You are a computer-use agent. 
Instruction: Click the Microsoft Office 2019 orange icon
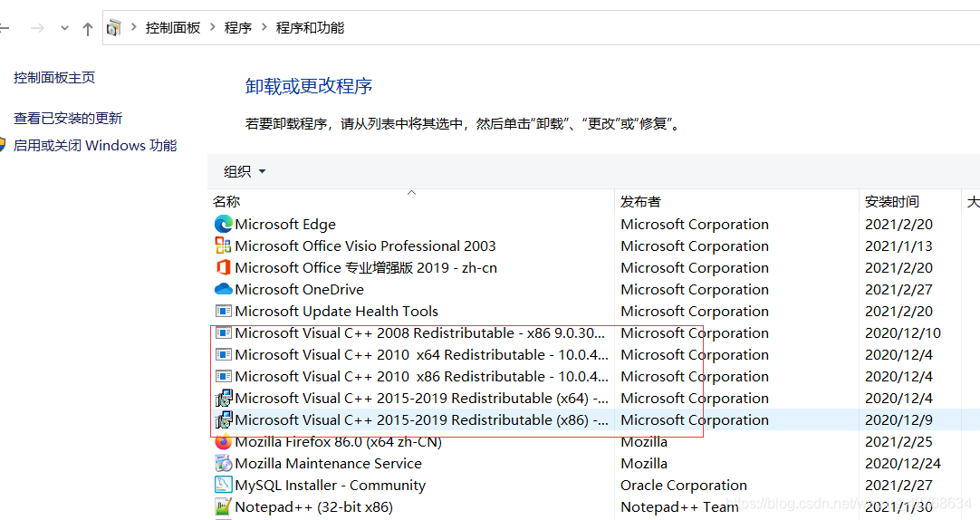[223, 267]
